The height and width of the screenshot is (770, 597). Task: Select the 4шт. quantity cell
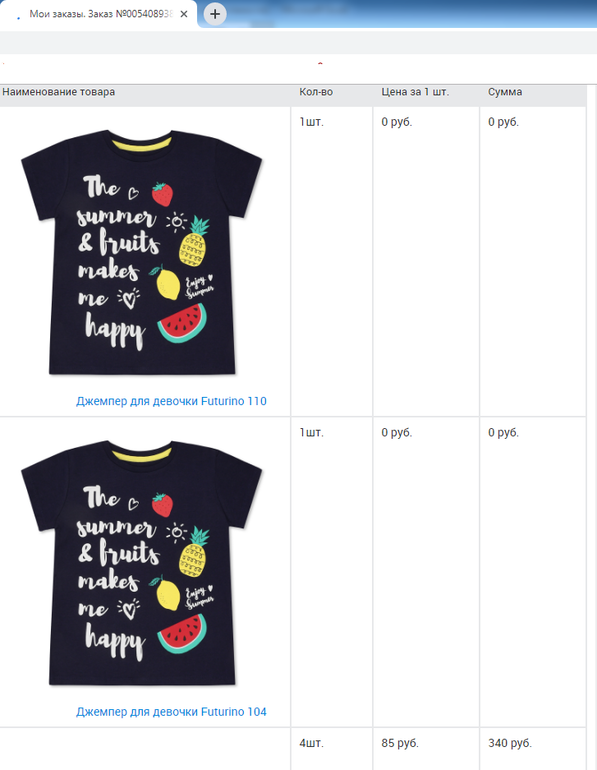click(x=311, y=743)
